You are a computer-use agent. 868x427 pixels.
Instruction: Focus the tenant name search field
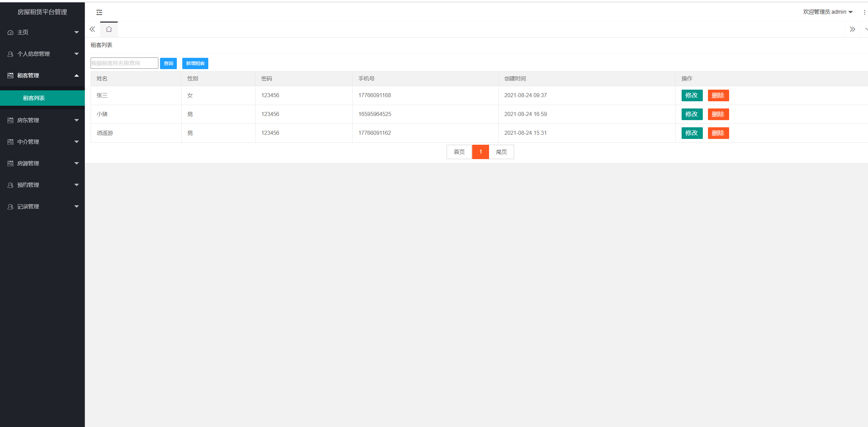(x=124, y=63)
